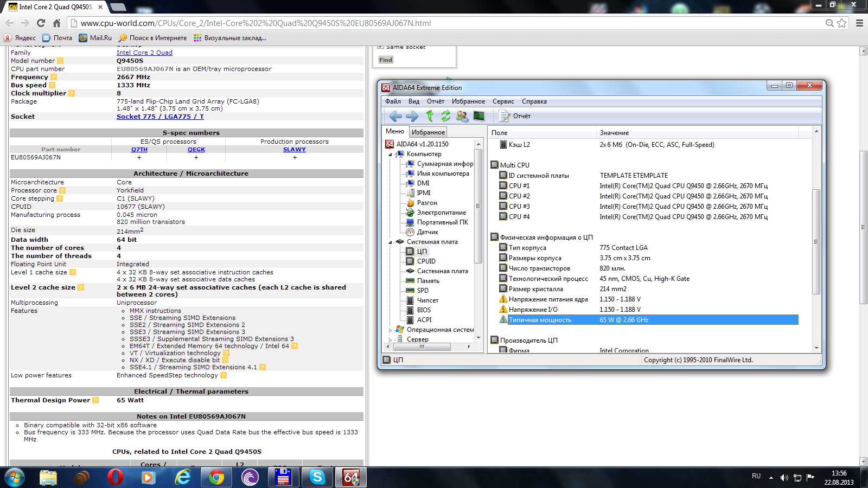Viewport: 868px width, 488px height.
Task: Open Internet Explorer from the taskbar
Action: click(183, 477)
